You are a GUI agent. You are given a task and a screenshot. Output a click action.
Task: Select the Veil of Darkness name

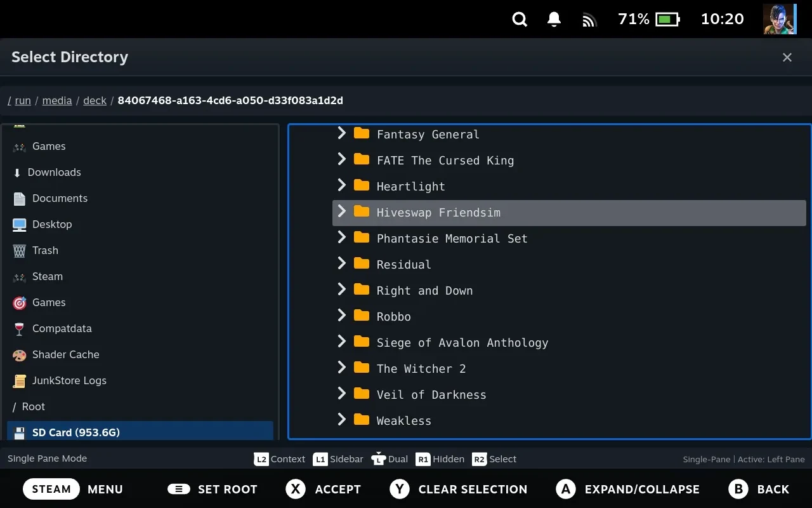tap(431, 395)
